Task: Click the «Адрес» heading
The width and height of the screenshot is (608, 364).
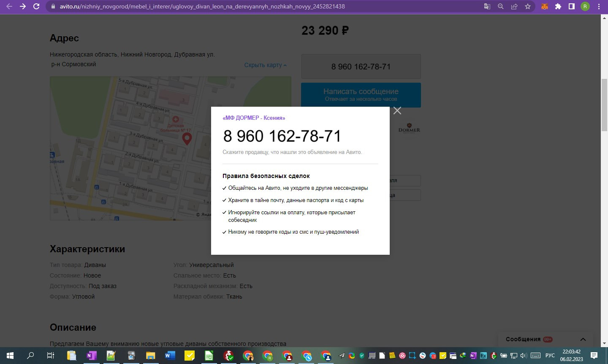Action: click(x=64, y=38)
